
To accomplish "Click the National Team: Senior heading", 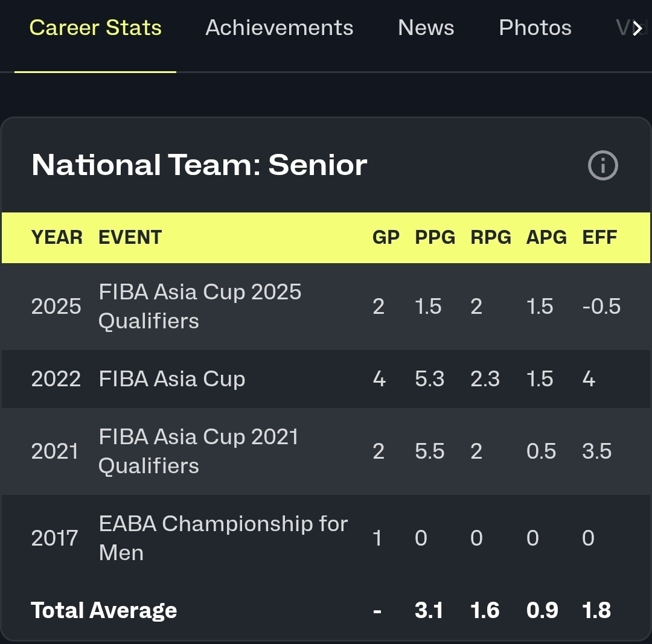I will [x=199, y=165].
